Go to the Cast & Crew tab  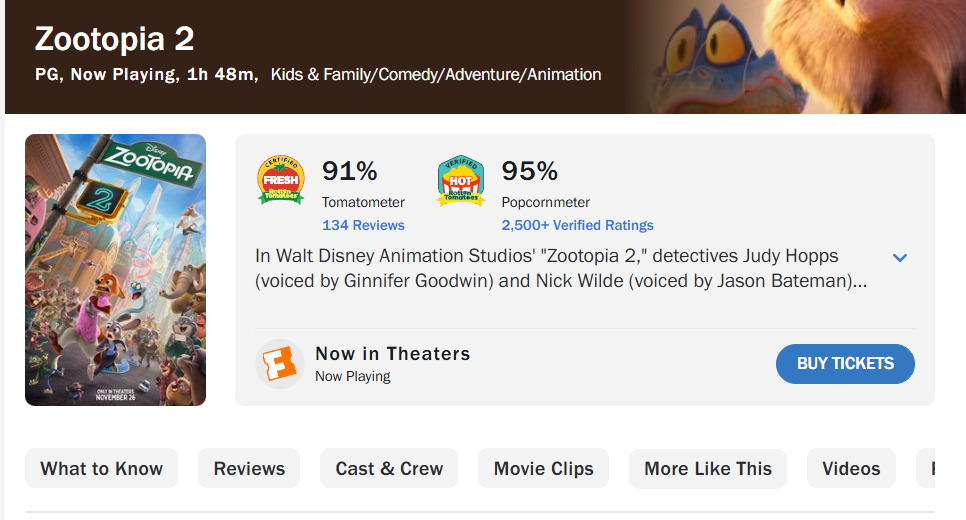[389, 469]
